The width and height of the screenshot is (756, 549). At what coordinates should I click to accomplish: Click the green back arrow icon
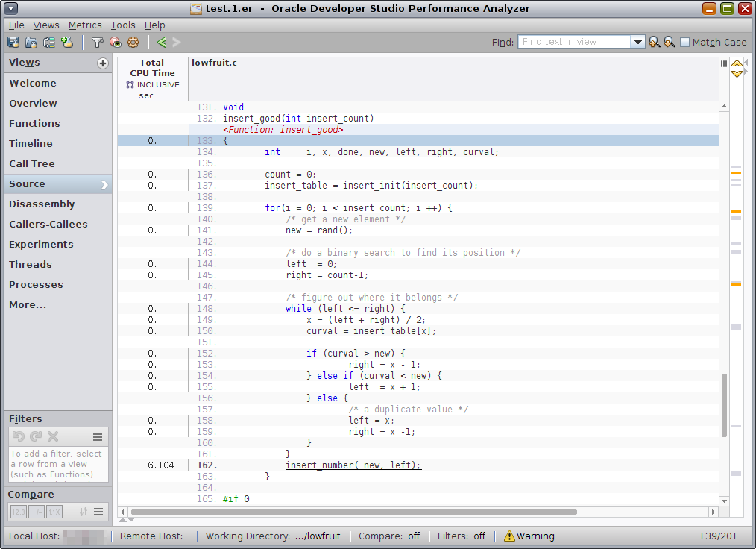coord(162,43)
